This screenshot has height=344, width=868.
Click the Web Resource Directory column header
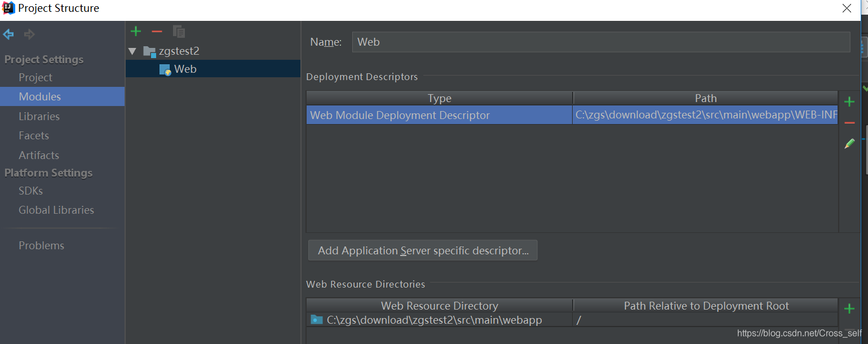click(440, 306)
